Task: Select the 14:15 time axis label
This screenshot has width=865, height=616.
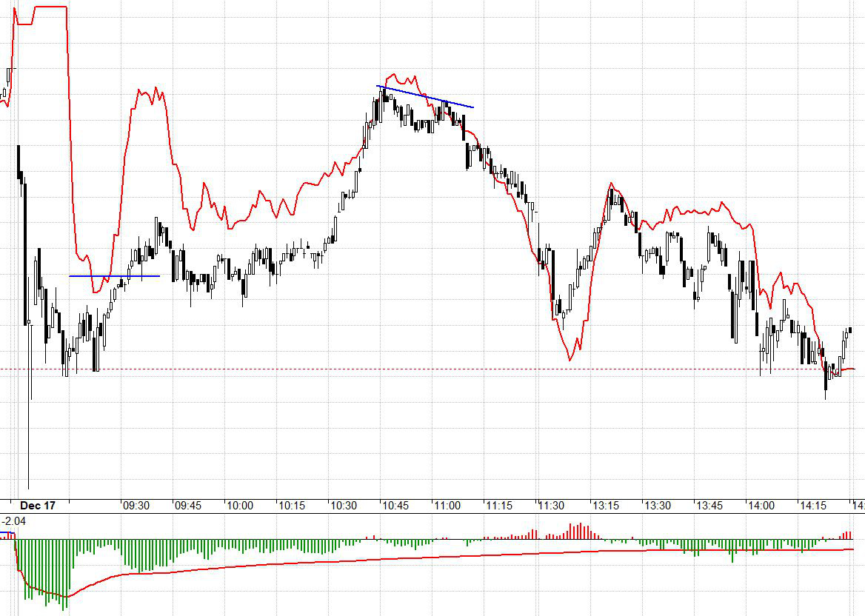Action: point(812,506)
